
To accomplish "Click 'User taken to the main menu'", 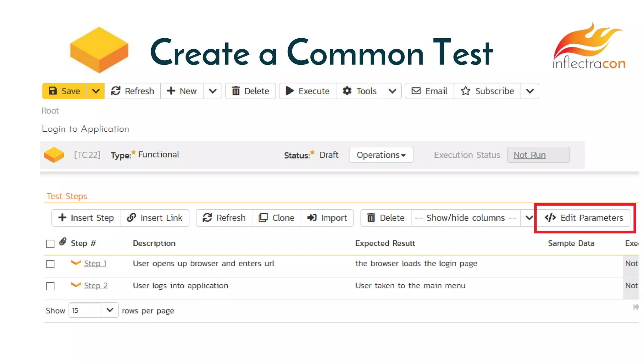I will [410, 286].
